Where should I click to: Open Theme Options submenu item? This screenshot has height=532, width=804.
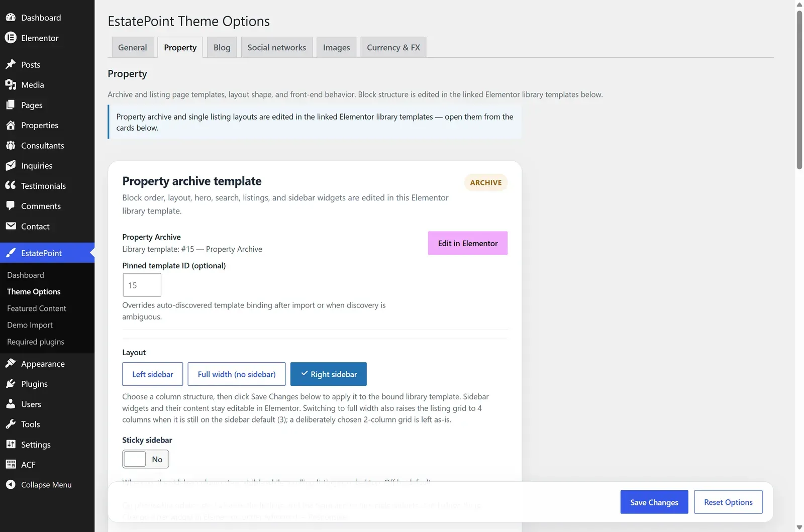click(x=34, y=291)
